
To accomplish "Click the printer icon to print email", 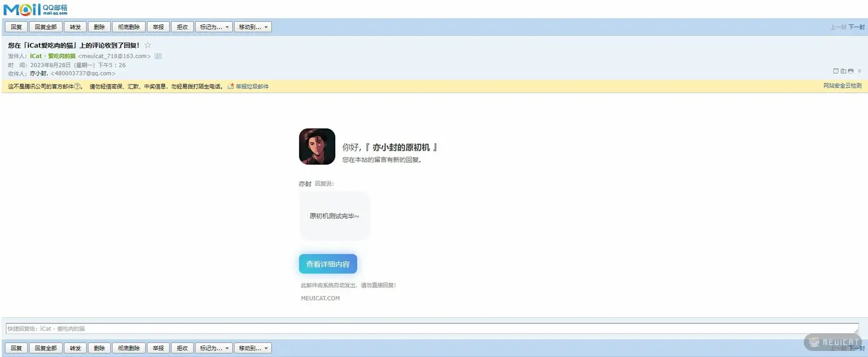I will point(850,71).
